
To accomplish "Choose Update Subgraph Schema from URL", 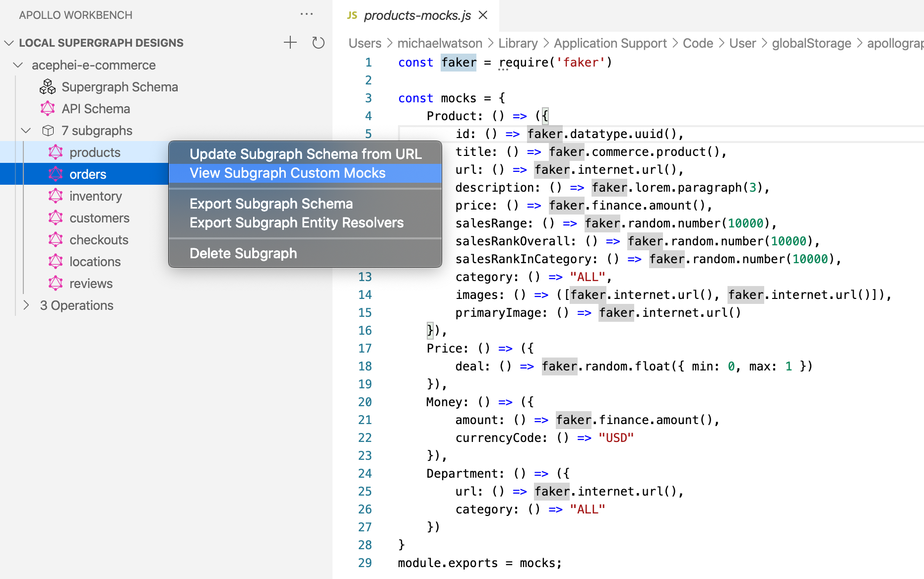I will tap(306, 154).
